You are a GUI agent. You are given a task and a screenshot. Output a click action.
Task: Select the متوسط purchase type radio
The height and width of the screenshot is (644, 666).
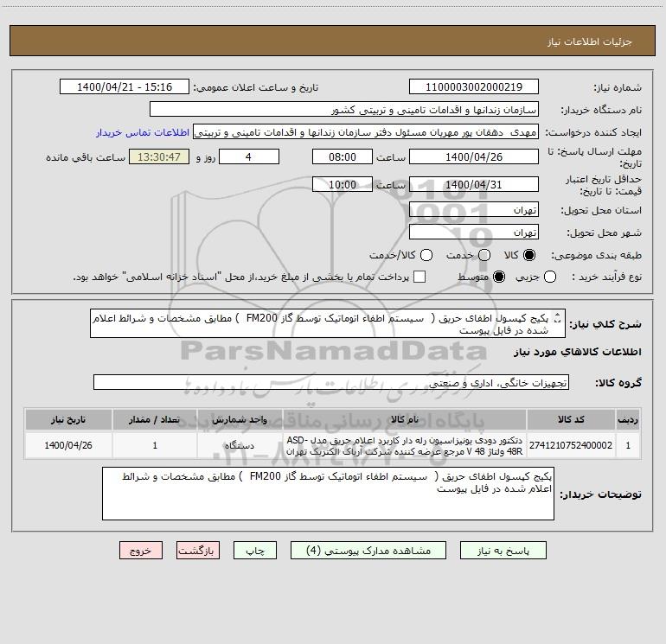click(x=499, y=277)
